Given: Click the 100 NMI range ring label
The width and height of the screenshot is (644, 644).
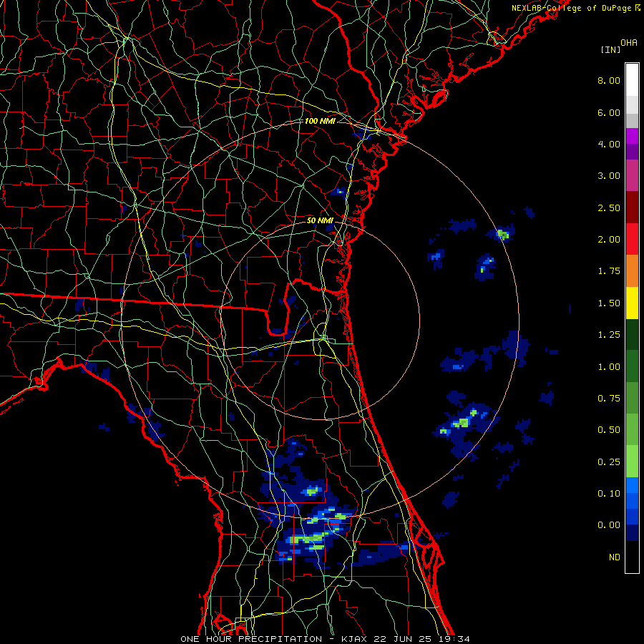Looking at the screenshot, I should tap(320, 121).
